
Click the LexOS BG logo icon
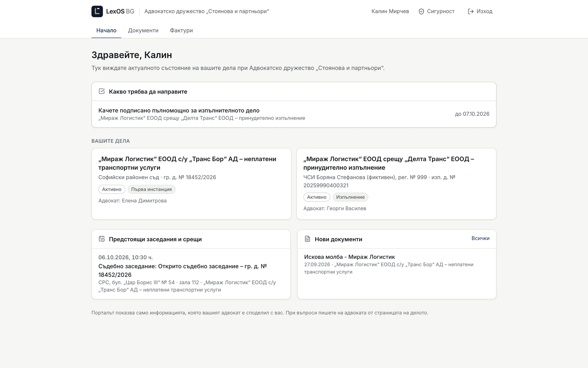pyautogui.click(x=97, y=11)
